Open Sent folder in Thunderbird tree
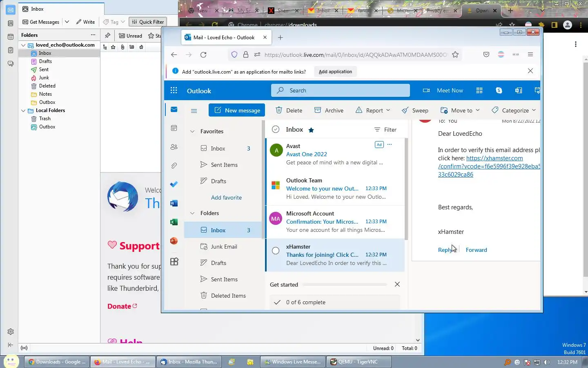 tap(44, 70)
